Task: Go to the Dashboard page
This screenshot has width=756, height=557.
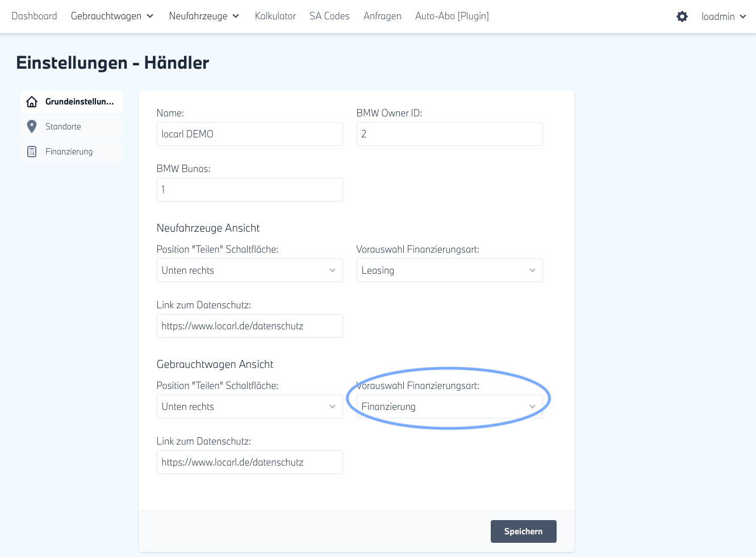Action: click(x=34, y=16)
